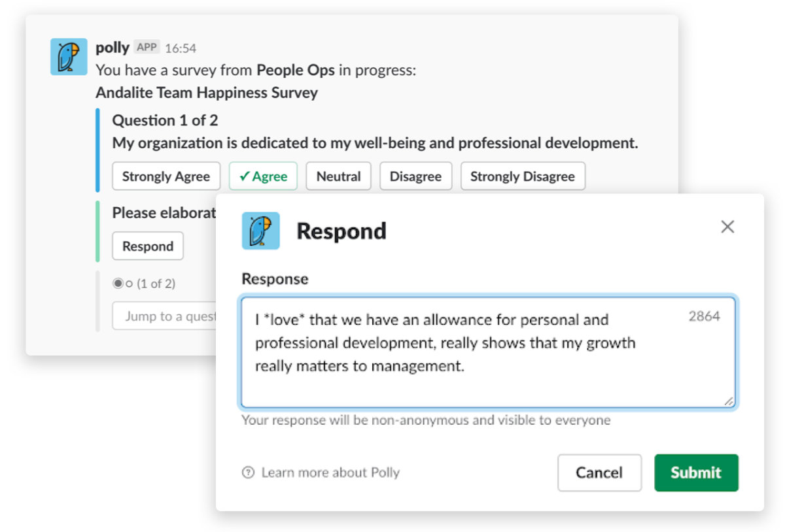This screenshot has width=785, height=532.
Task: Select the Strongly Disagree answer
Action: click(522, 176)
